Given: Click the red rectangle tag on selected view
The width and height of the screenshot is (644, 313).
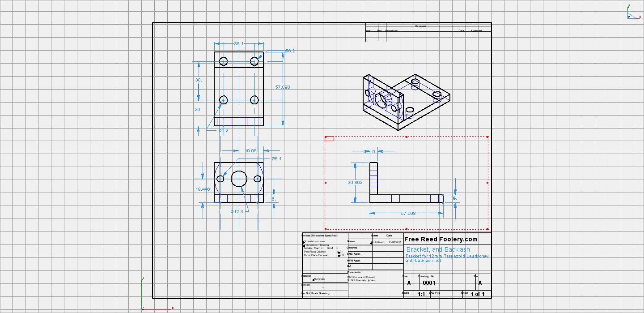Looking at the screenshot, I should coord(329,138).
